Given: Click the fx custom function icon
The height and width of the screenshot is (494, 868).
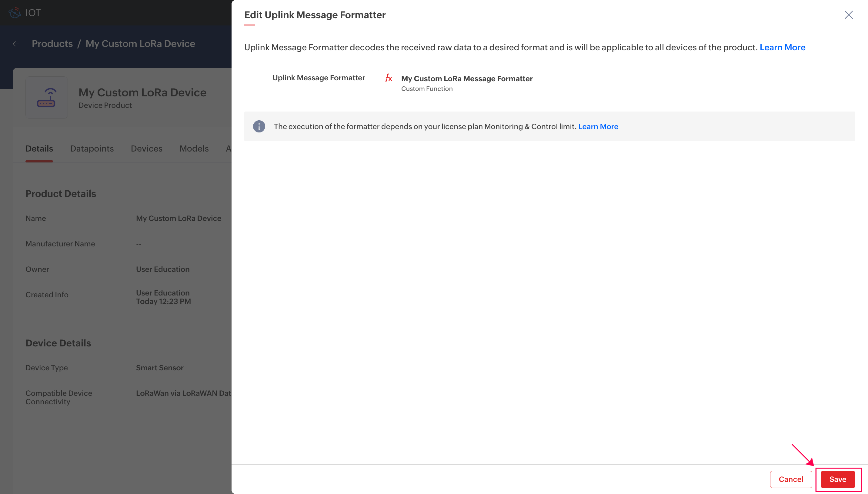Looking at the screenshot, I should click(x=388, y=78).
